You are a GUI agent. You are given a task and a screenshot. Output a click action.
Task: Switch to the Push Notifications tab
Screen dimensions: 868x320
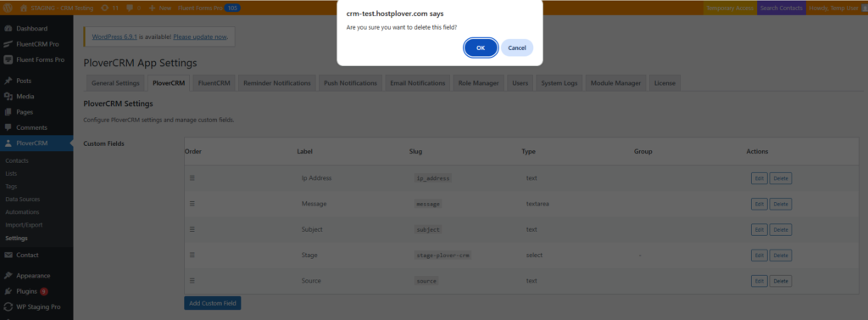pos(350,83)
